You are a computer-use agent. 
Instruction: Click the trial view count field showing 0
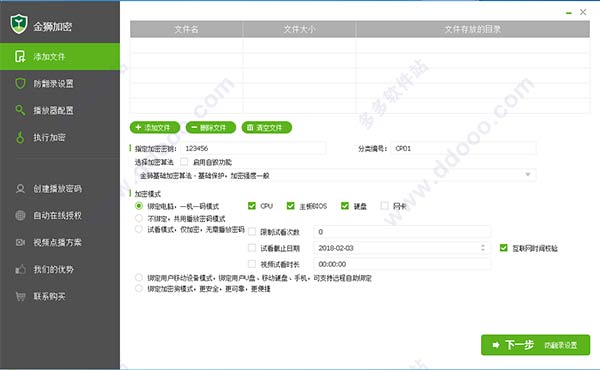pos(402,231)
